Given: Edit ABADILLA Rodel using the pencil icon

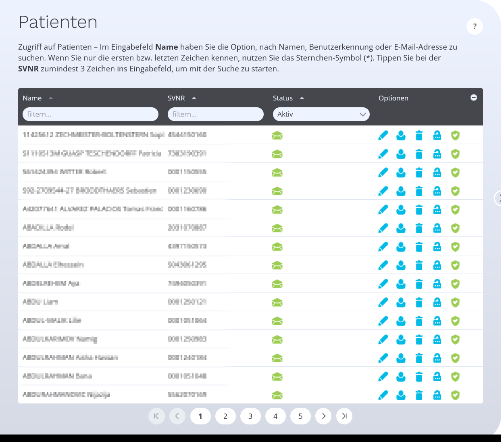Looking at the screenshot, I should [383, 228].
